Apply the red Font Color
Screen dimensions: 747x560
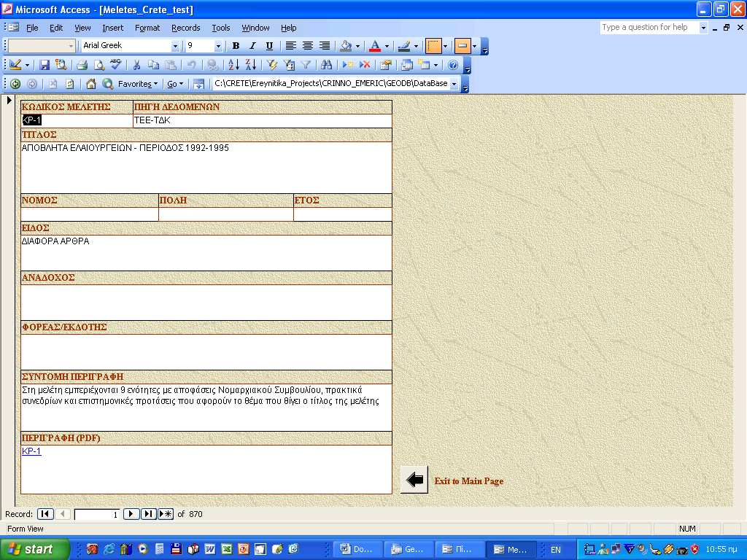(x=375, y=46)
